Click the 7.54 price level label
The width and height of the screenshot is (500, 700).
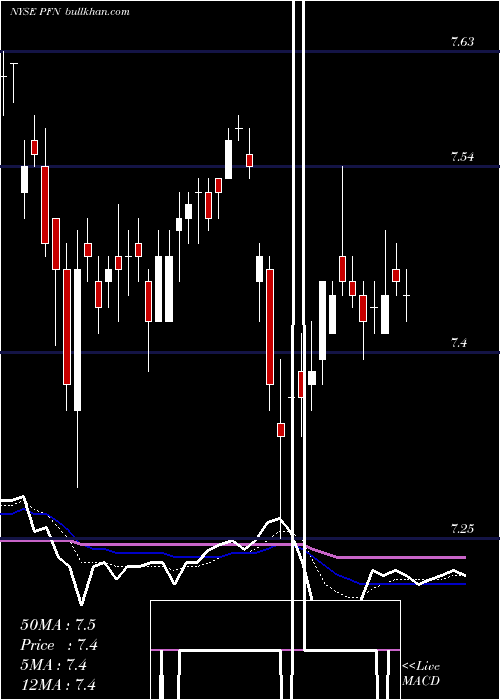(x=462, y=157)
